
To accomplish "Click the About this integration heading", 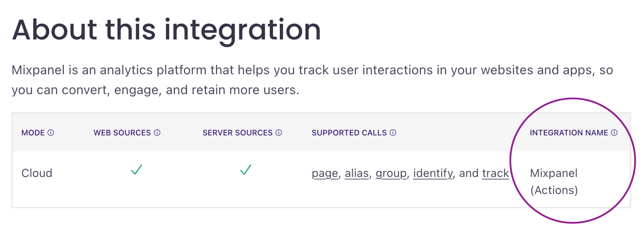I will [x=166, y=30].
